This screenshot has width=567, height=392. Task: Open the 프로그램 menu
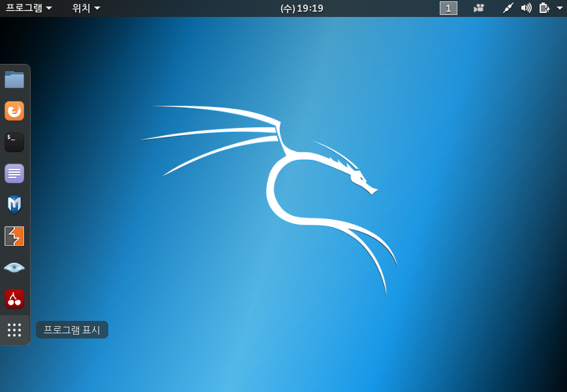pyautogui.click(x=29, y=8)
